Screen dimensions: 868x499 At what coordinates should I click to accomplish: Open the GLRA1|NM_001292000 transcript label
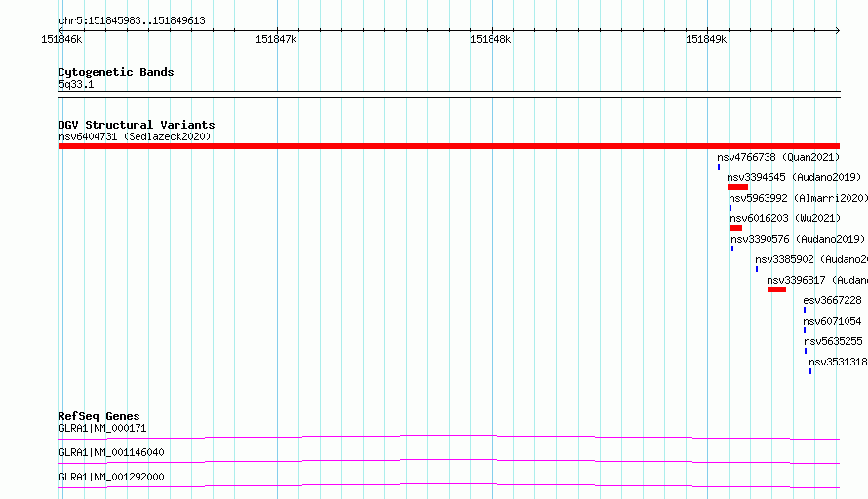[x=111, y=477]
